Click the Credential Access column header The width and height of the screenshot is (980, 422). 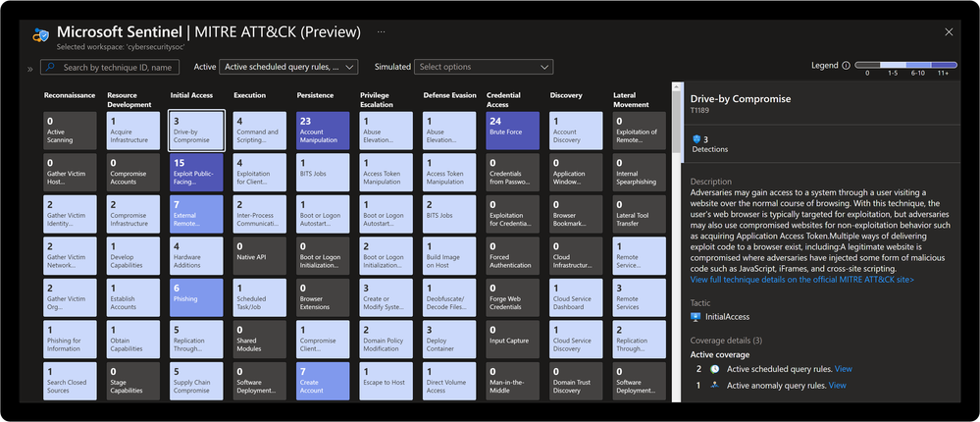[502, 100]
